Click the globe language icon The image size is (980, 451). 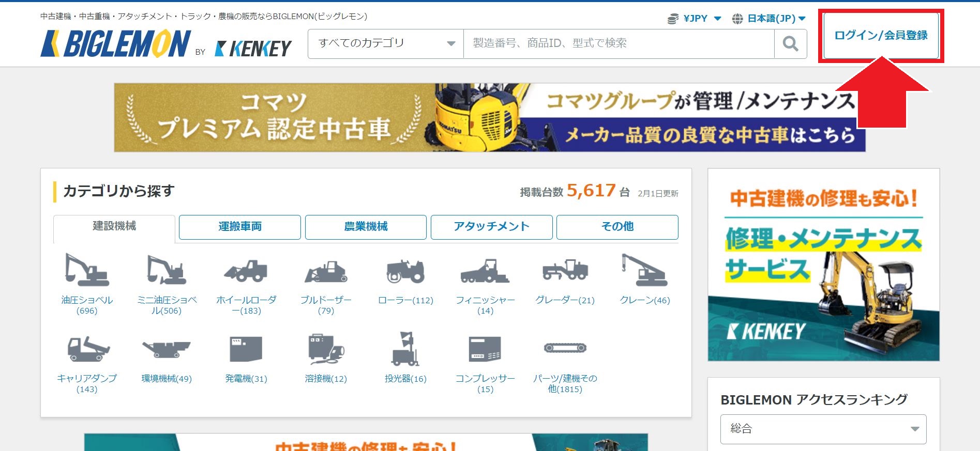point(737,19)
